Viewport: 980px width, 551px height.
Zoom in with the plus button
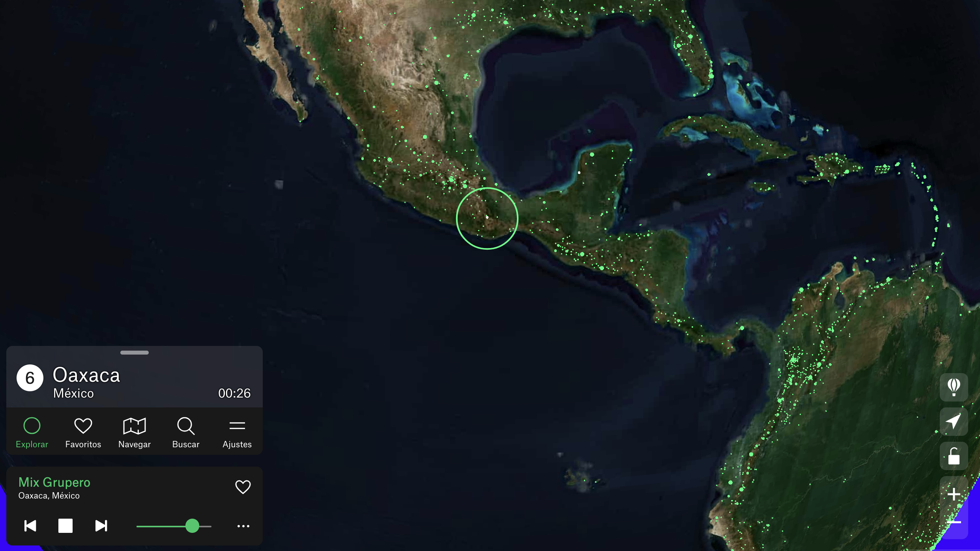click(954, 494)
